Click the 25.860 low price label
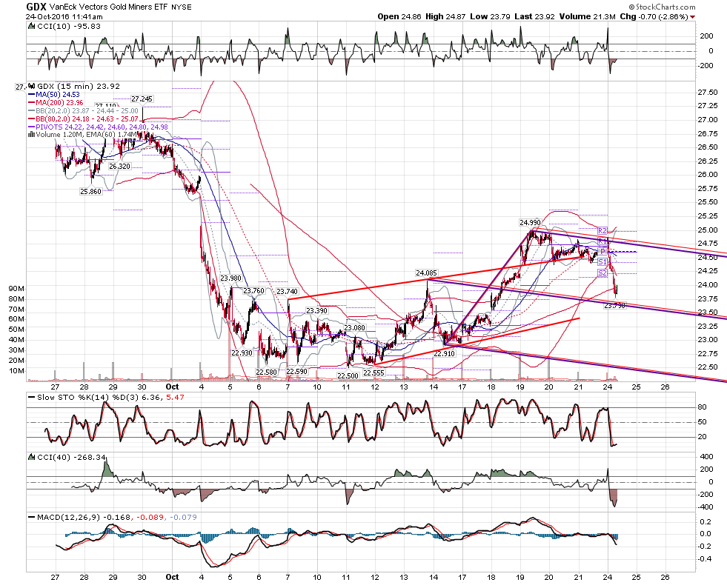The width and height of the screenshot is (727, 588). coord(90,191)
